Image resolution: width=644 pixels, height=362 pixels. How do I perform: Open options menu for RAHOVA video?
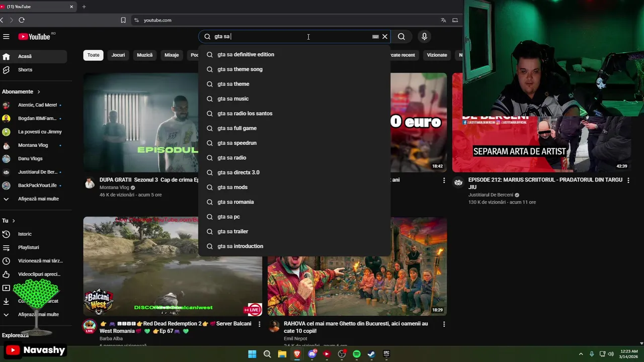[x=444, y=324]
